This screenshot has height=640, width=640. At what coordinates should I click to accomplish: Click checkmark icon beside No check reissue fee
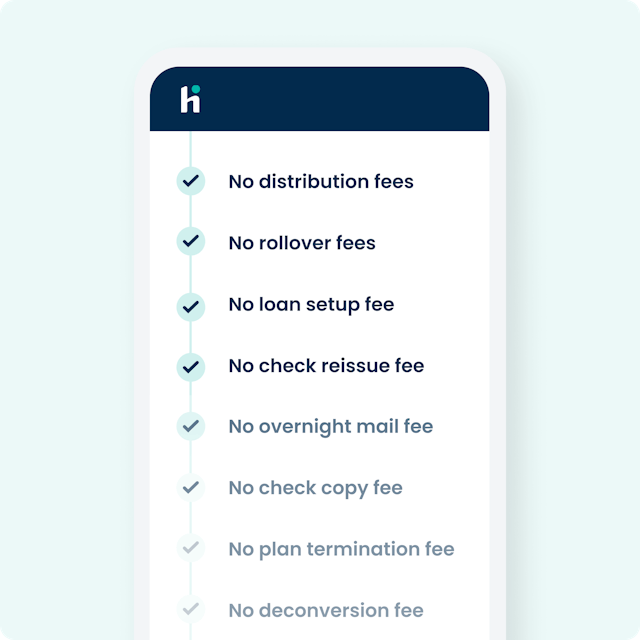pos(190,366)
